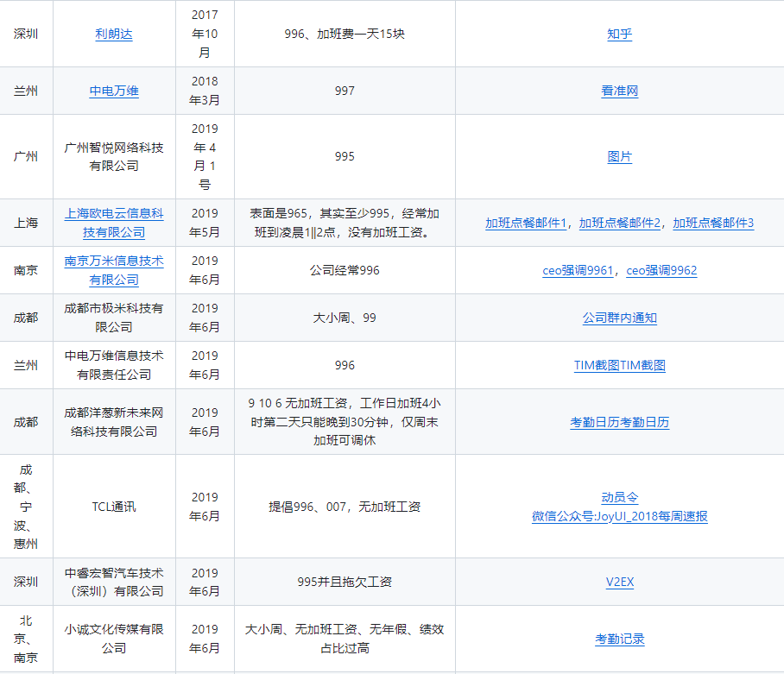Click the date 2017年10月
This screenshot has width=784, height=674.
pyautogui.click(x=205, y=34)
